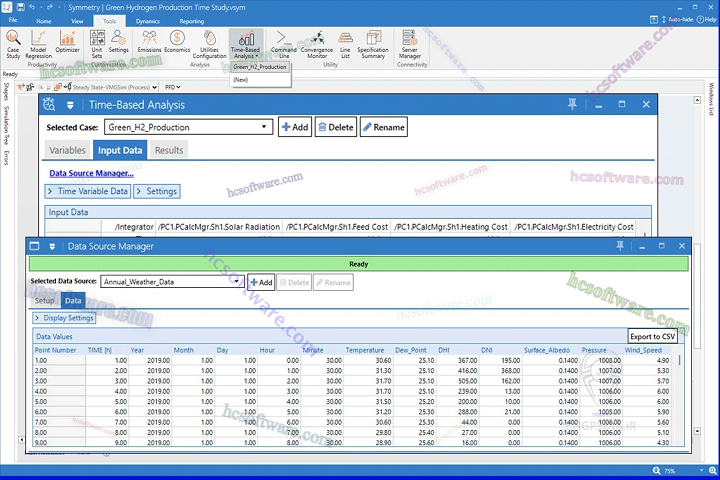Click the Save icon in title bar
The image size is (720, 480).
coord(20,7)
